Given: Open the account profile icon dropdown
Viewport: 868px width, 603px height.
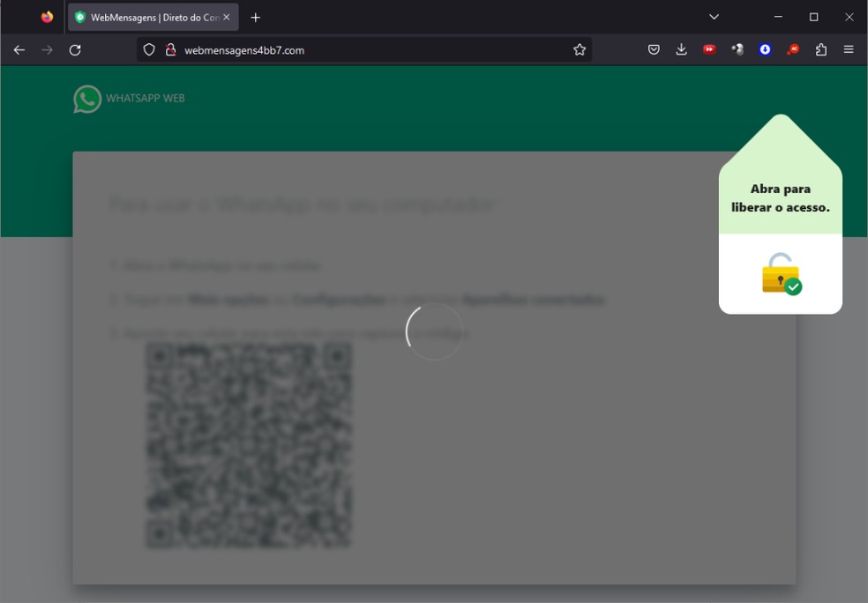Looking at the screenshot, I should click(737, 49).
